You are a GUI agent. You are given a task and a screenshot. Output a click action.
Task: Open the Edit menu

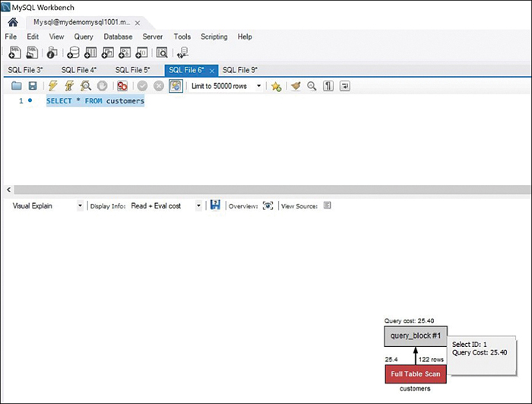[x=33, y=37]
